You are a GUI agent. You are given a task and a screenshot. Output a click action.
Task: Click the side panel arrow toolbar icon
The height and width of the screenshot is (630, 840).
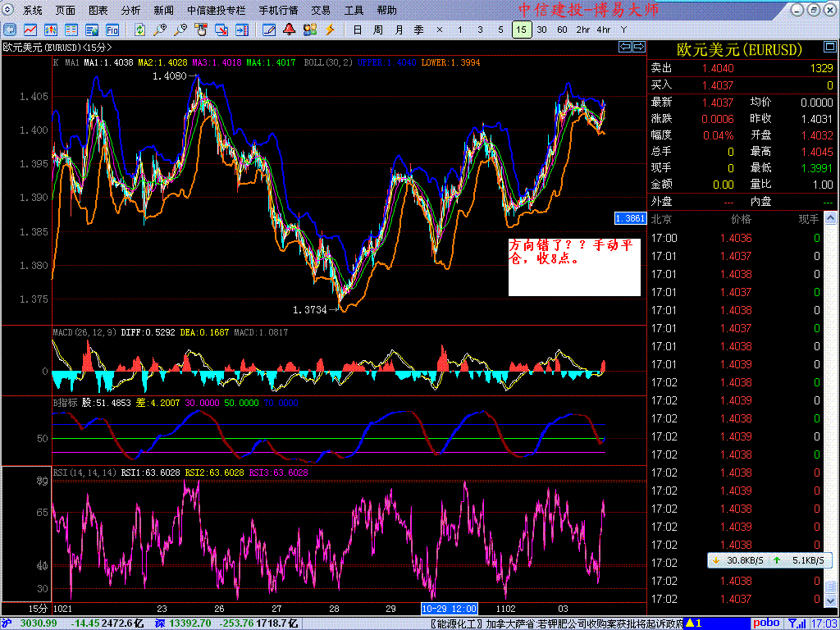pyautogui.click(x=242, y=30)
